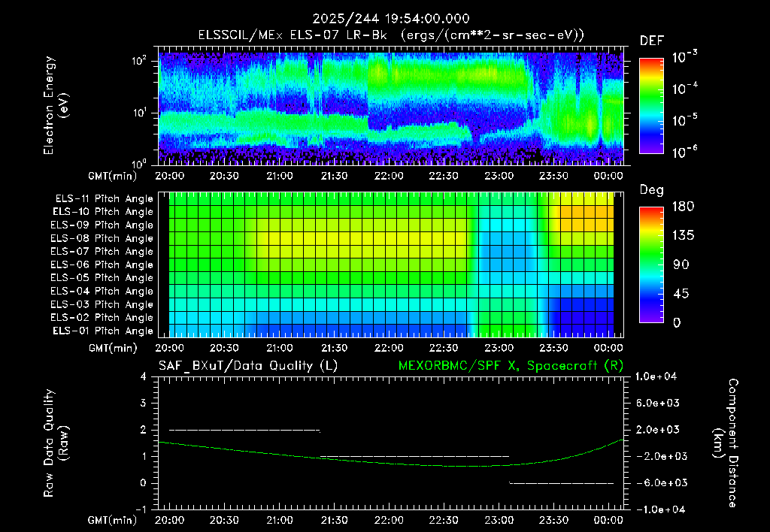Click the '10^-5' DEF scale value
The width and height of the screenshot is (770, 532).
point(684,119)
